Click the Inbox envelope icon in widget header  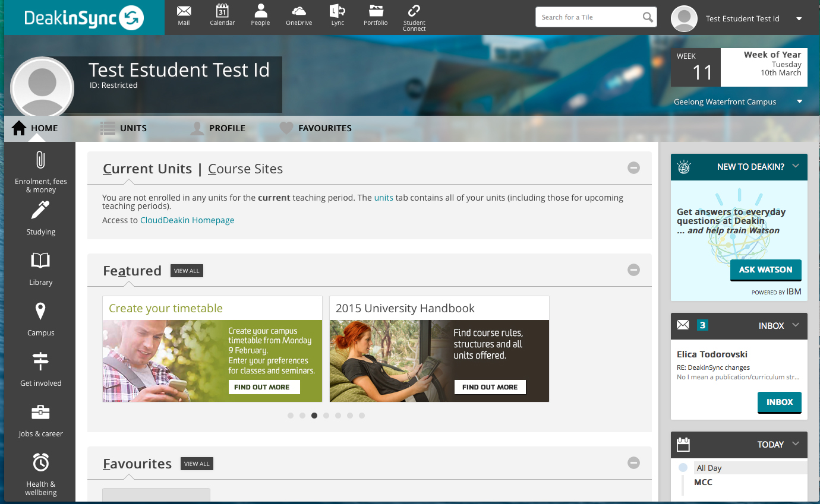coord(683,325)
